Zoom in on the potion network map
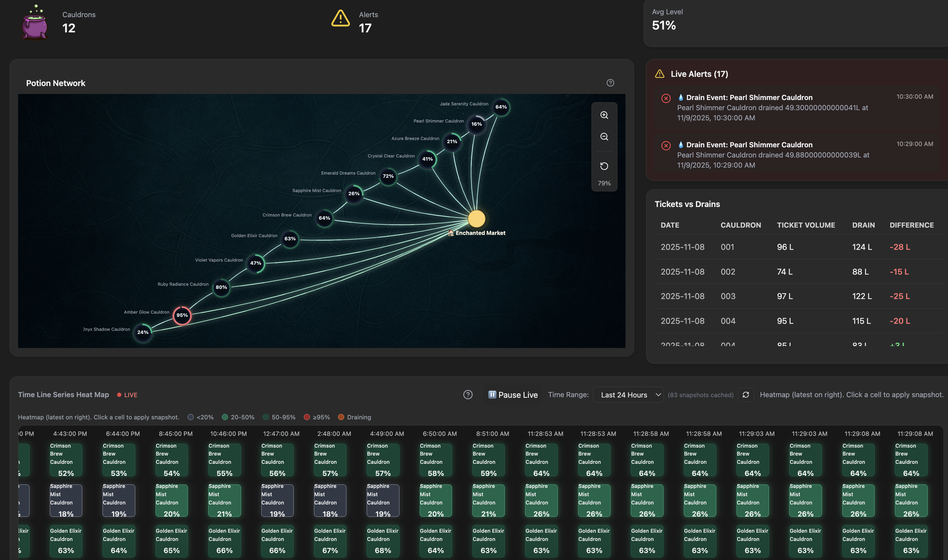The height and width of the screenshot is (560, 948). [604, 115]
